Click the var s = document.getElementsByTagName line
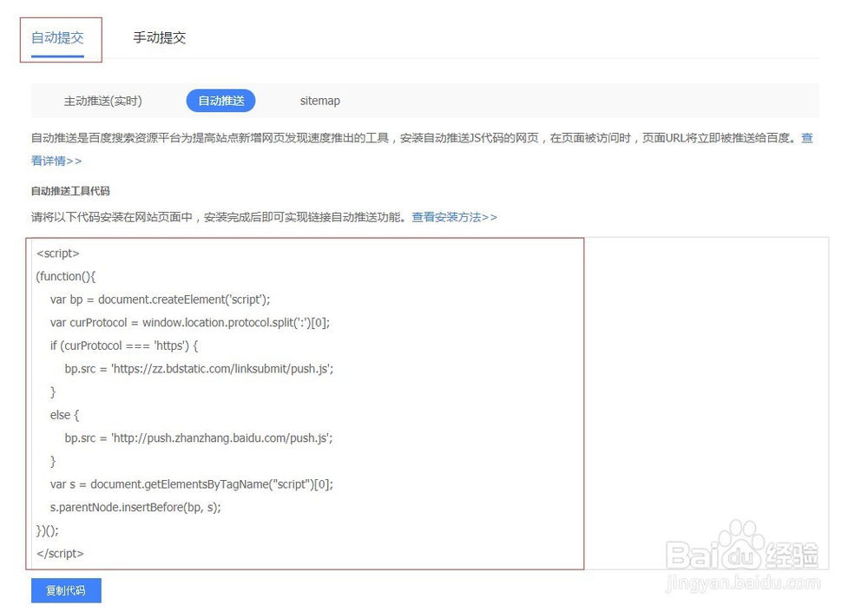The height and width of the screenshot is (612, 868). tap(192, 484)
